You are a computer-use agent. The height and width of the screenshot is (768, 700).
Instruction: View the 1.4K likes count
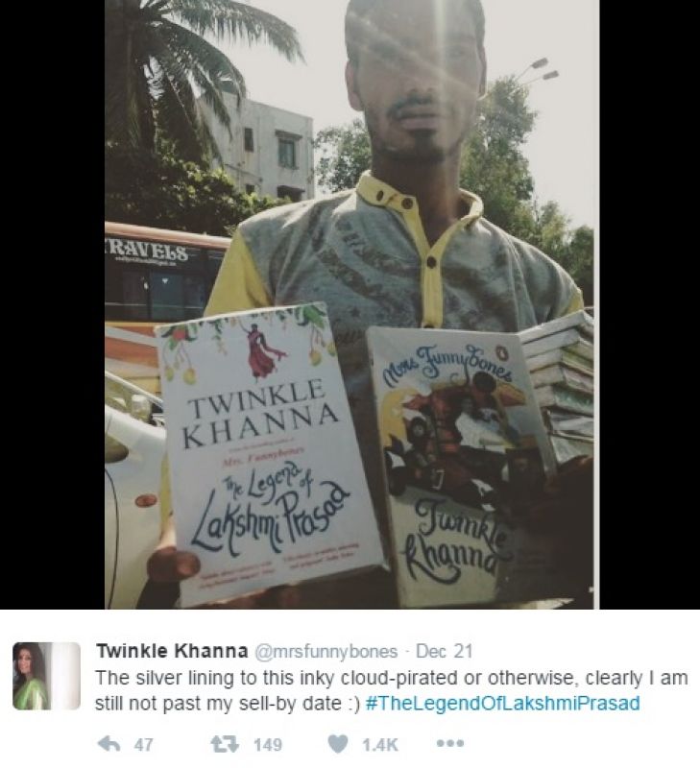coord(380,745)
